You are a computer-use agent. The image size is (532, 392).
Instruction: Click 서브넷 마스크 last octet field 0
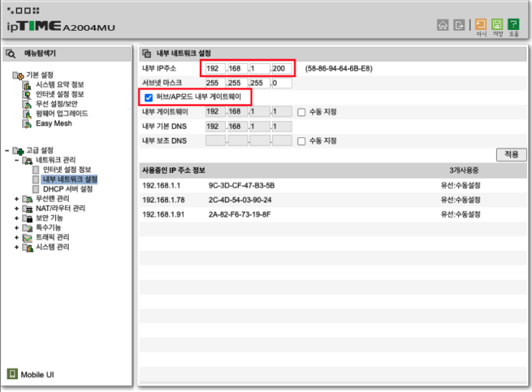click(x=281, y=83)
